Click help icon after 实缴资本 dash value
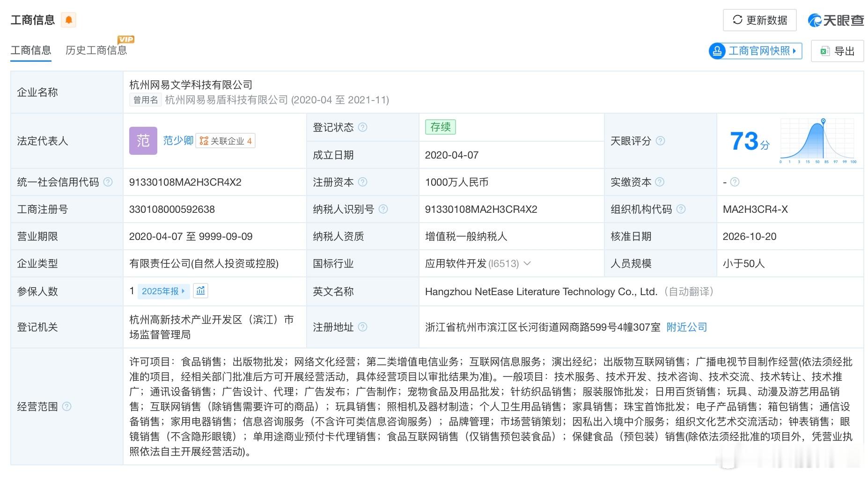 coord(735,182)
